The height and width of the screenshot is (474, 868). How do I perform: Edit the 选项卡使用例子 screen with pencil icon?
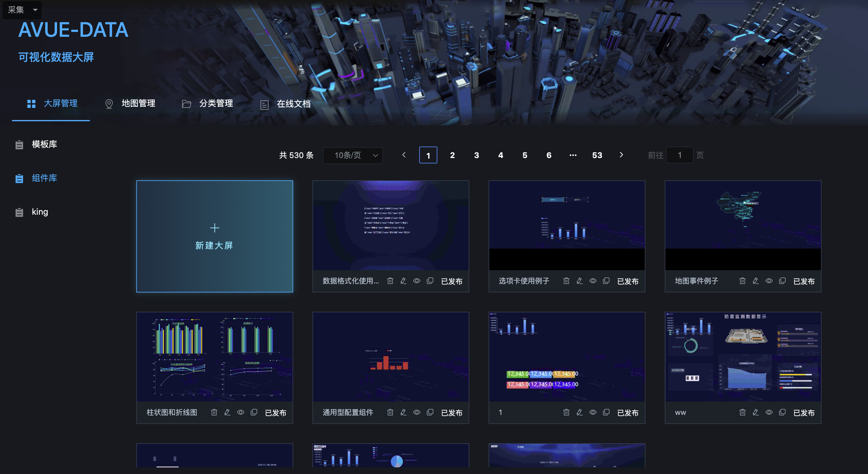pyautogui.click(x=579, y=281)
